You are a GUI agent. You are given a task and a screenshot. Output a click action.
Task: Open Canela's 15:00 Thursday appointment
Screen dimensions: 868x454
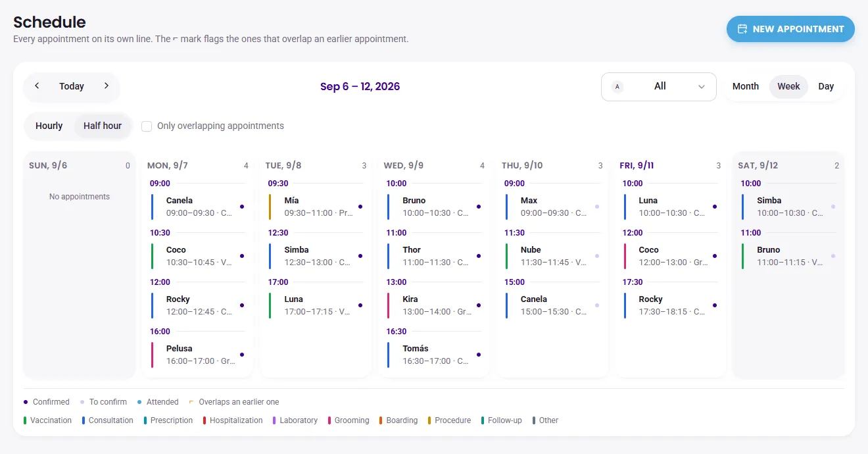(552, 305)
